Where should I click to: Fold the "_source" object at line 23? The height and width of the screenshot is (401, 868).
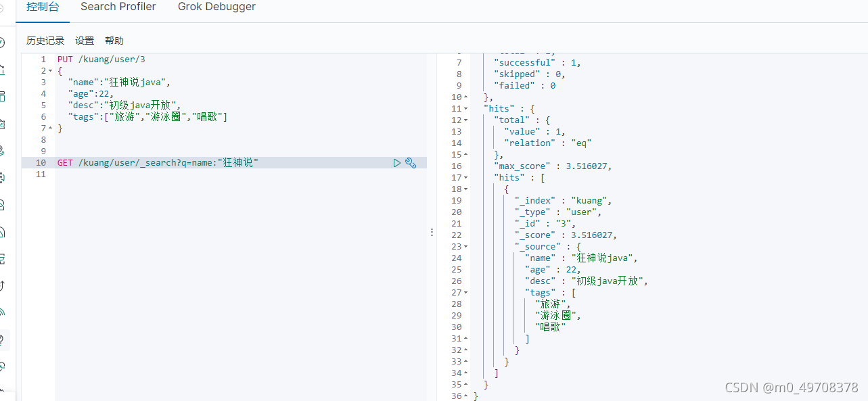coord(466,247)
